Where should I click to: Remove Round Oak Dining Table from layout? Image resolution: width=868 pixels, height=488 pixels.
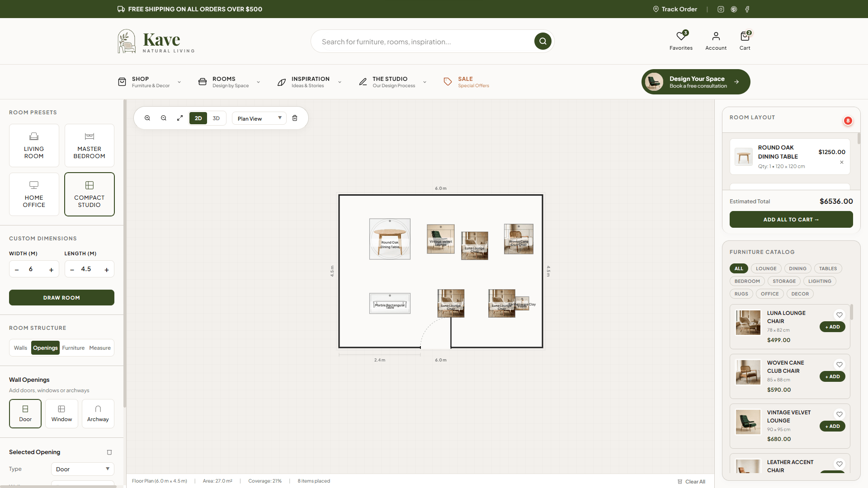click(842, 162)
